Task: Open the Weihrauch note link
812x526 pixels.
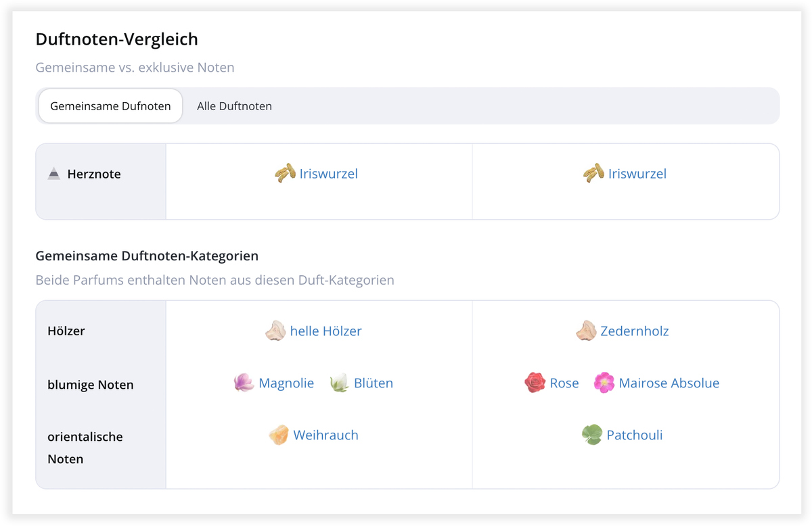Action: (325, 435)
